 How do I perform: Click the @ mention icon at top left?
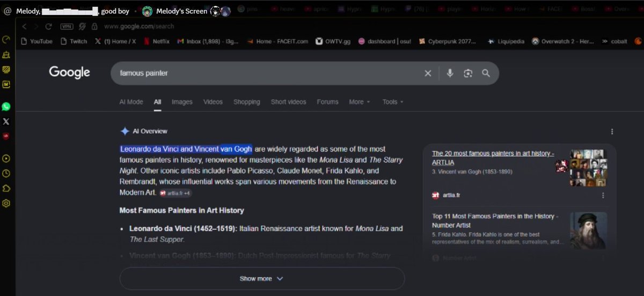pyautogui.click(x=8, y=11)
